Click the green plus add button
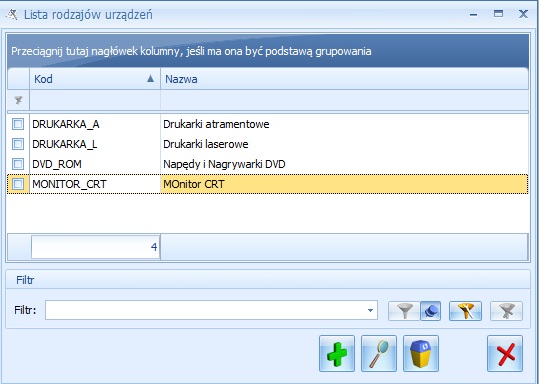The image size is (539, 384). coord(337,354)
